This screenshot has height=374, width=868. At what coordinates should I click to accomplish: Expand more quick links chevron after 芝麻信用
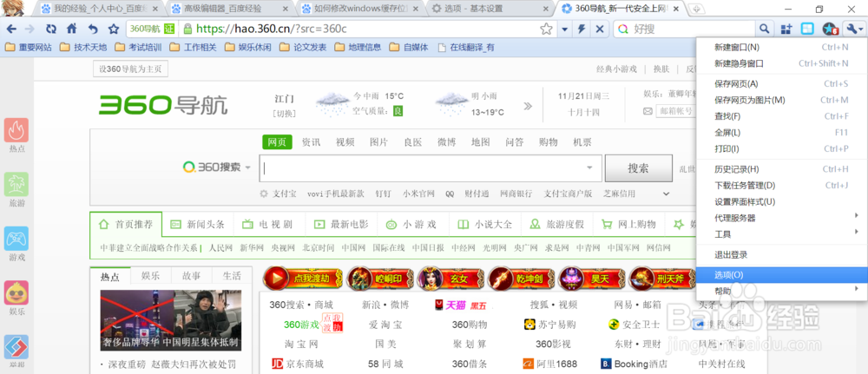tap(666, 194)
